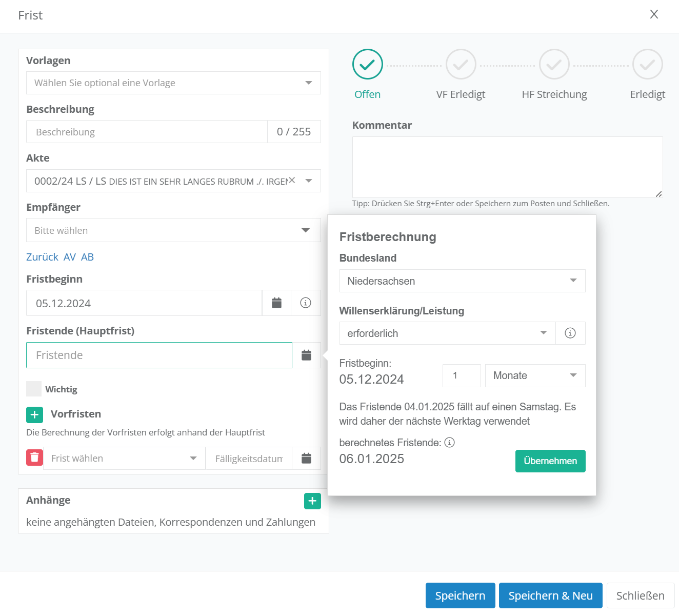Add a new Vorfrist with plus icon
Viewport: 679px width, 616px height.
click(x=34, y=414)
